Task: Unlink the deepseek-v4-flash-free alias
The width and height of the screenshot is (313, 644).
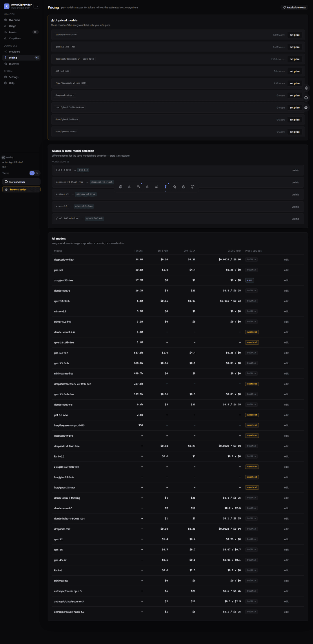Action: tap(295, 182)
